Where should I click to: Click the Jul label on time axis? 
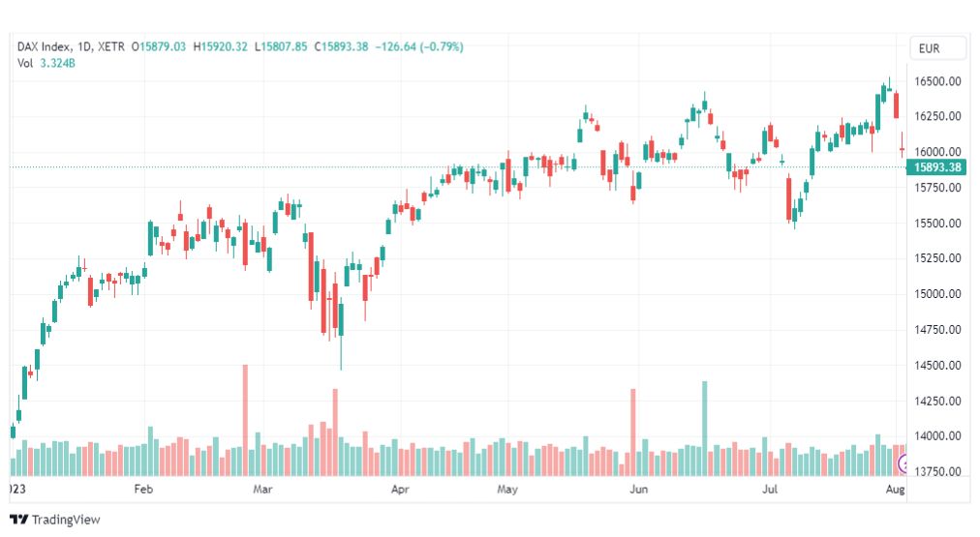pos(772,491)
